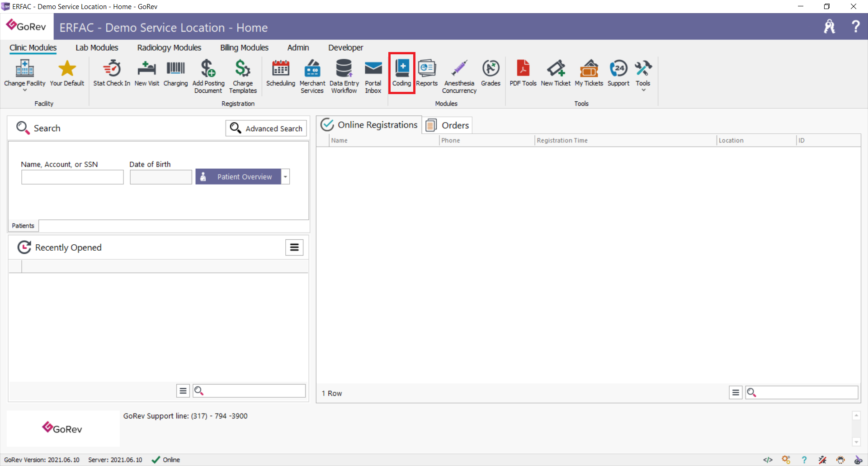This screenshot has height=466, width=868.
Task: Open the Developer tab
Action: (345, 48)
